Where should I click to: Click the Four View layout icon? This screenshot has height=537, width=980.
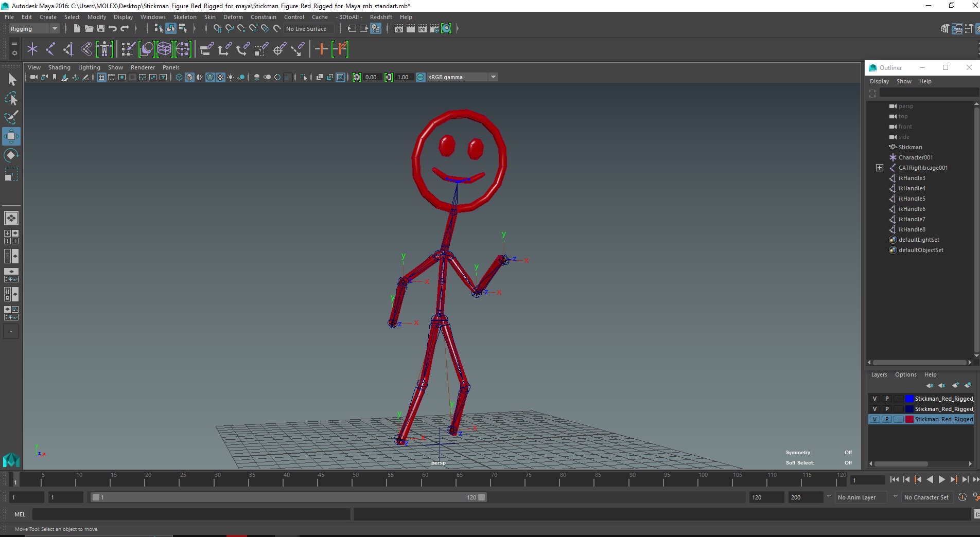click(11, 237)
